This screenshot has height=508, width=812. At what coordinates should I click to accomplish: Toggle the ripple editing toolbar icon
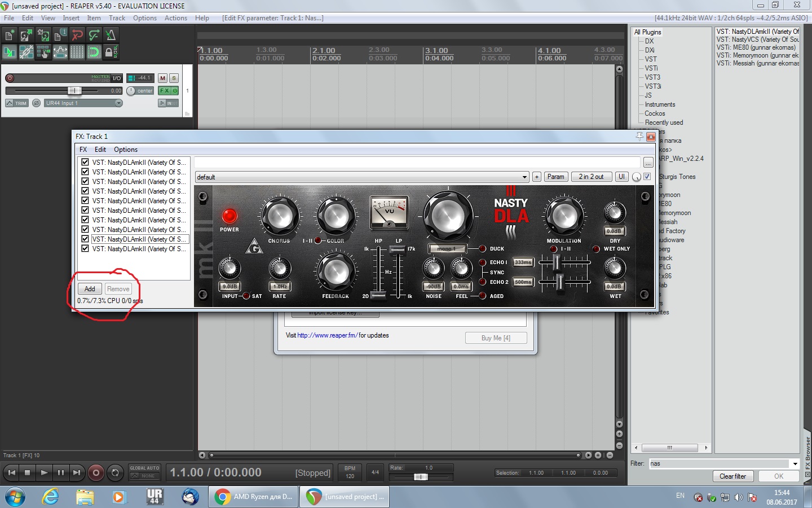point(43,52)
